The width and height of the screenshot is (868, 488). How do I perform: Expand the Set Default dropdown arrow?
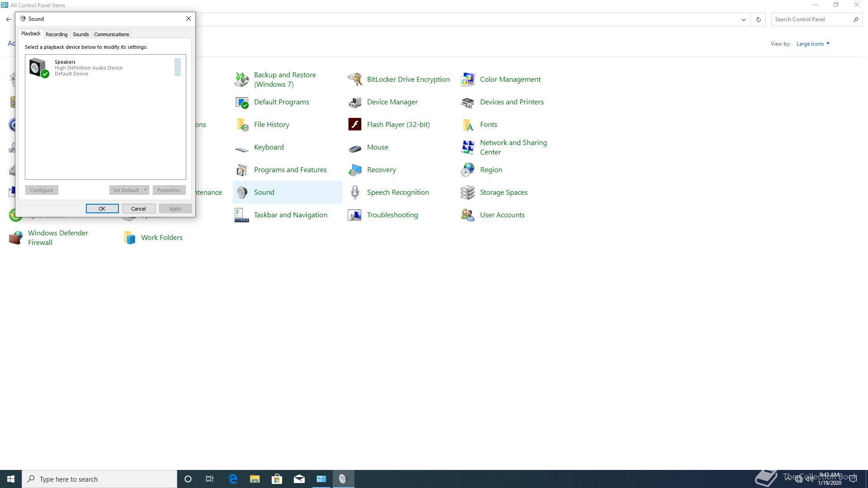point(146,190)
